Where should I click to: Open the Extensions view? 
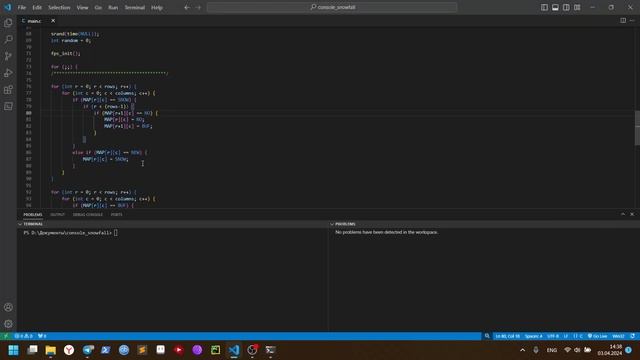tap(8, 90)
